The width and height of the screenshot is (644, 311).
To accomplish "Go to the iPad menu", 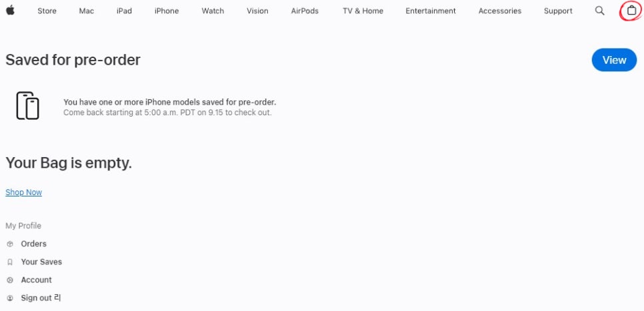I will click(x=124, y=11).
